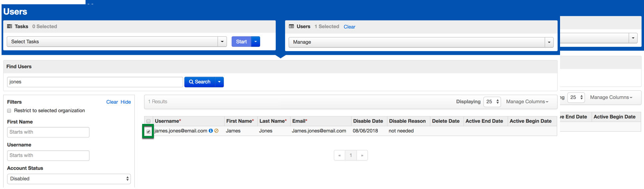Click the blue info icon beside james.jones@email.com
644x189 pixels.
tap(211, 131)
